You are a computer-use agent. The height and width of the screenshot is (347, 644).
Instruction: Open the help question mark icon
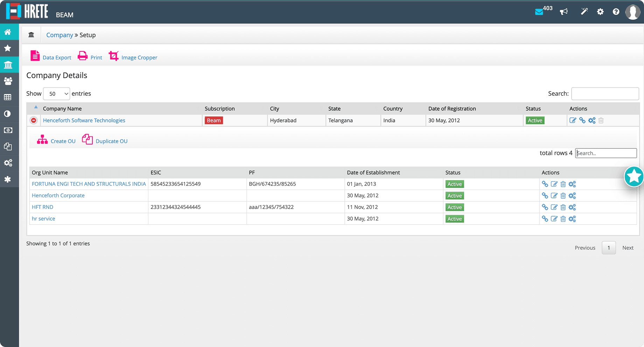(x=616, y=12)
